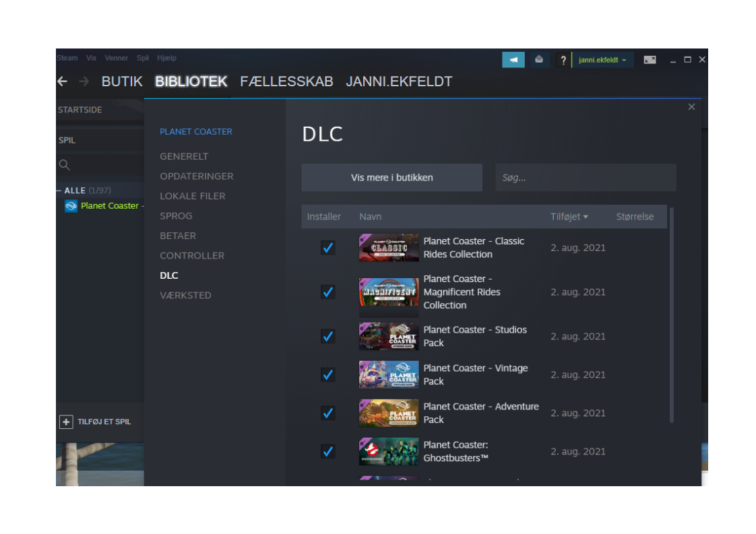756x534 pixels.
Task: Select Planet Coaster - Studios Pack name
Action: click(475, 337)
